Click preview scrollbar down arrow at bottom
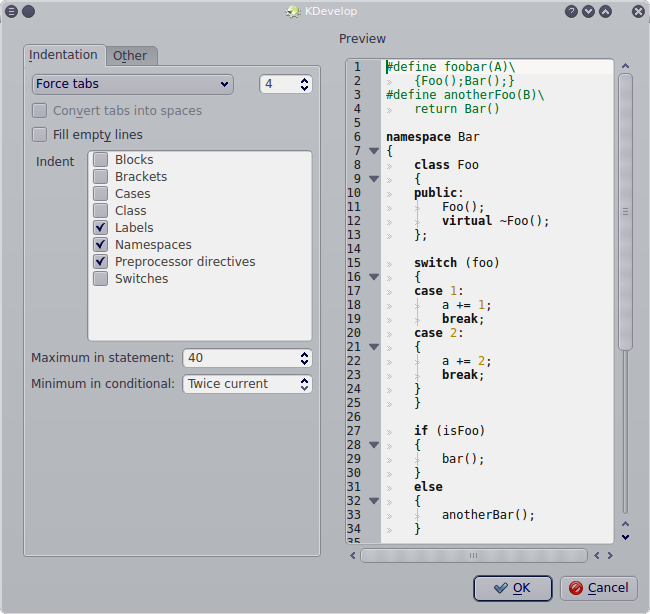The width and height of the screenshot is (650, 614). click(626, 537)
